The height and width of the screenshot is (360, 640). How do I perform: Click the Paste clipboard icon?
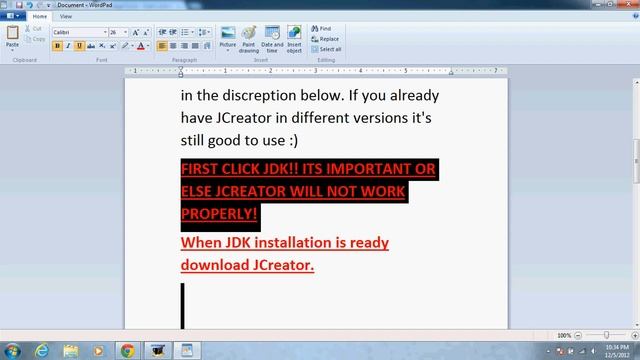12,33
